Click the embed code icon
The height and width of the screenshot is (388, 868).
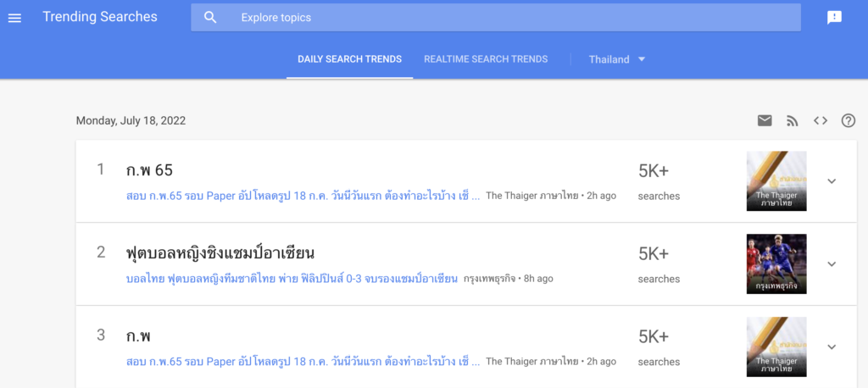pos(821,120)
